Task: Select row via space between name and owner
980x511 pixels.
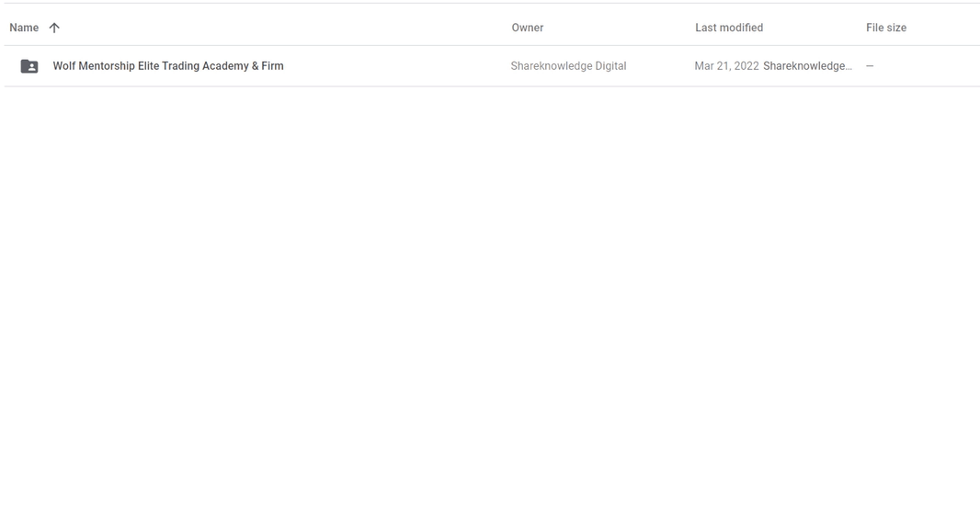Action: pyautogui.click(x=395, y=66)
